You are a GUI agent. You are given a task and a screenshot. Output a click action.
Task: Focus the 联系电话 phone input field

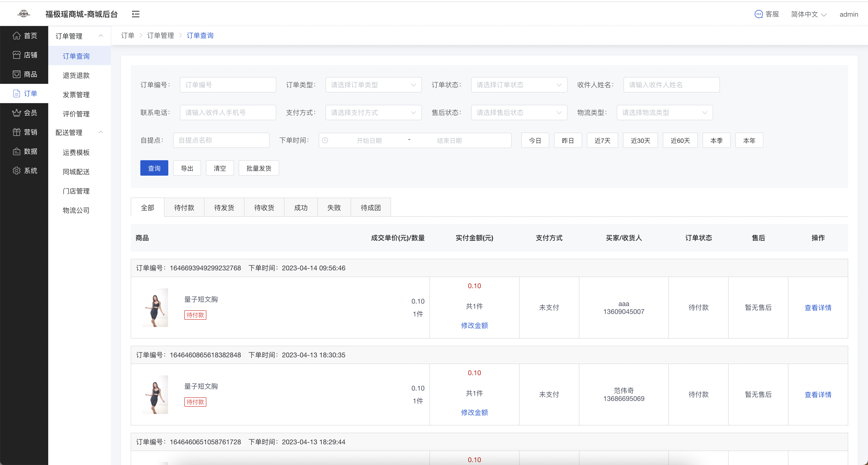click(228, 113)
